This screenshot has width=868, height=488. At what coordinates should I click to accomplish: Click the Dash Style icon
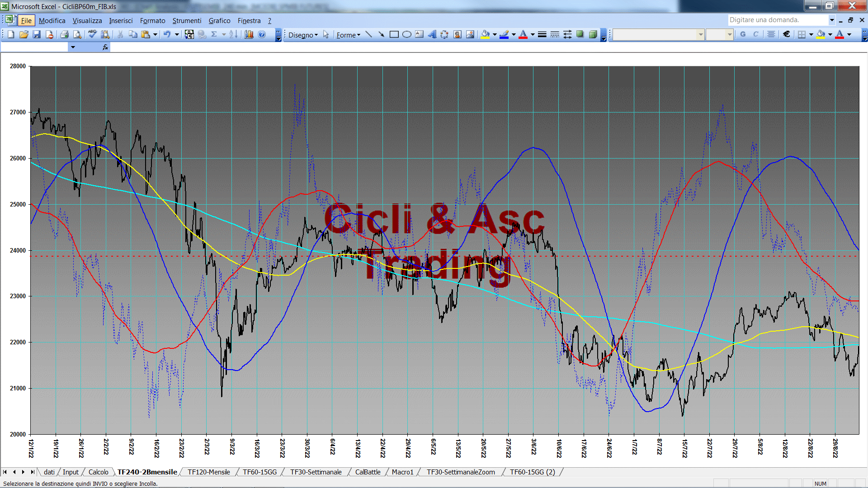coord(555,34)
